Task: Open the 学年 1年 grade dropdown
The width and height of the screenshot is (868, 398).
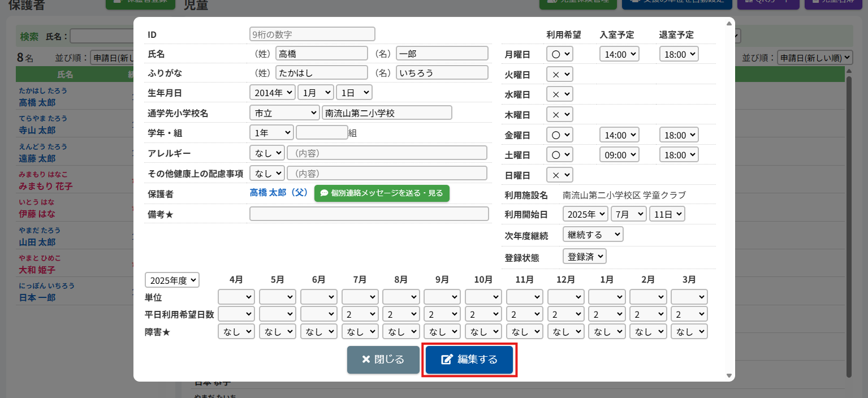Action: point(271,132)
